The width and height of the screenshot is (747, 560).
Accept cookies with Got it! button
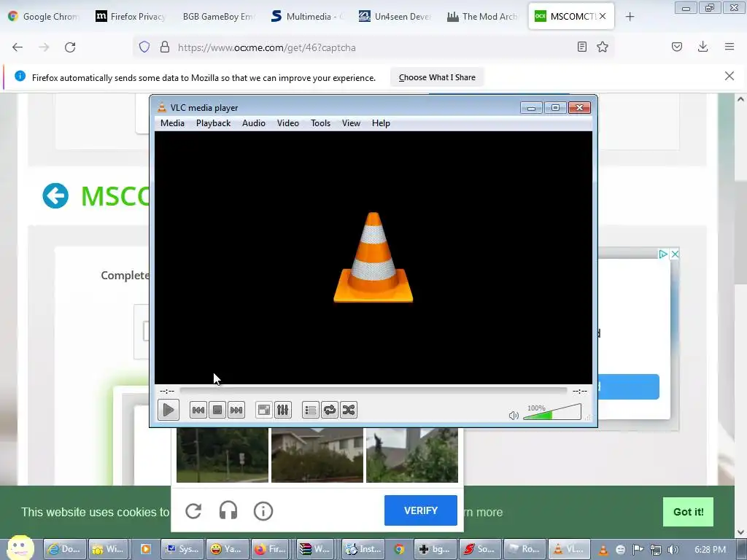pyautogui.click(x=688, y=512)
